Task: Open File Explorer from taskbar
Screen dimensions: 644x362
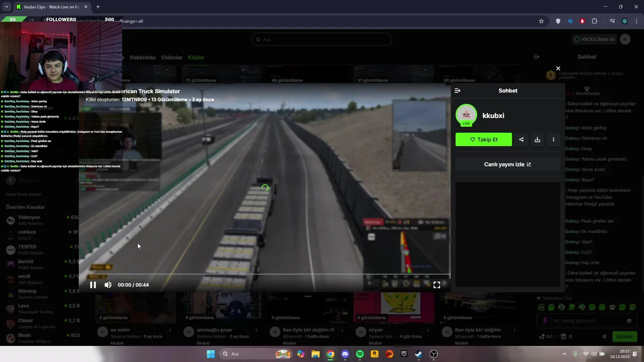Action: [x=315, y=354]
